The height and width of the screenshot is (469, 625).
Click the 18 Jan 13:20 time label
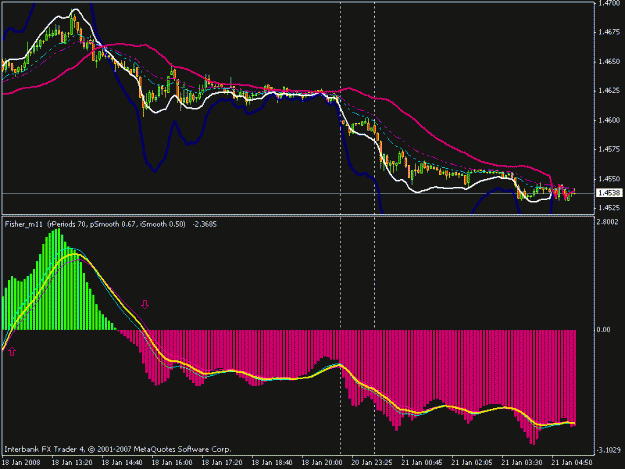tap(72, 463)
